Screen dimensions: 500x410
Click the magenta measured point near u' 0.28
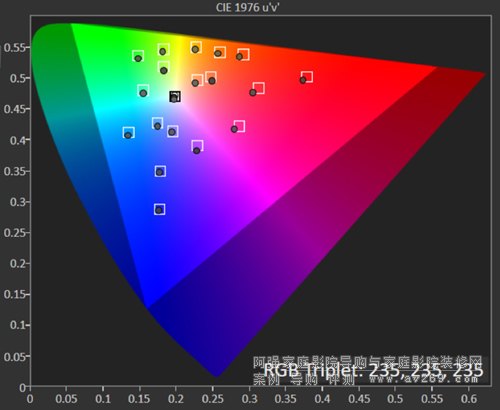[234, 129]
